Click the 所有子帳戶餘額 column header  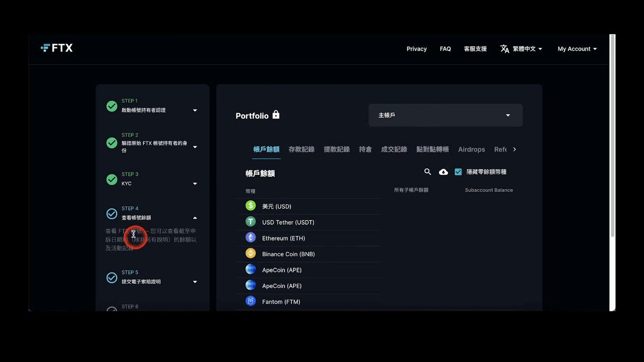coord(411,190)
